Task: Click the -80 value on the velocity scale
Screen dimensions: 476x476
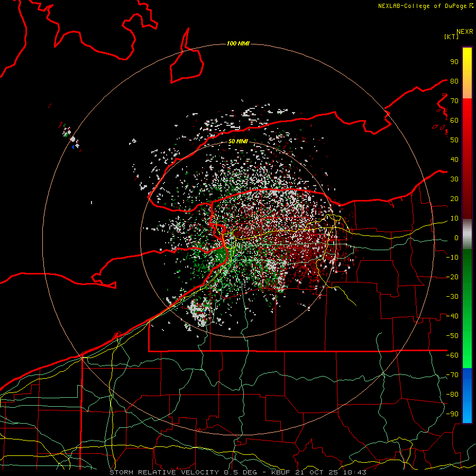Action: [452, 395]
